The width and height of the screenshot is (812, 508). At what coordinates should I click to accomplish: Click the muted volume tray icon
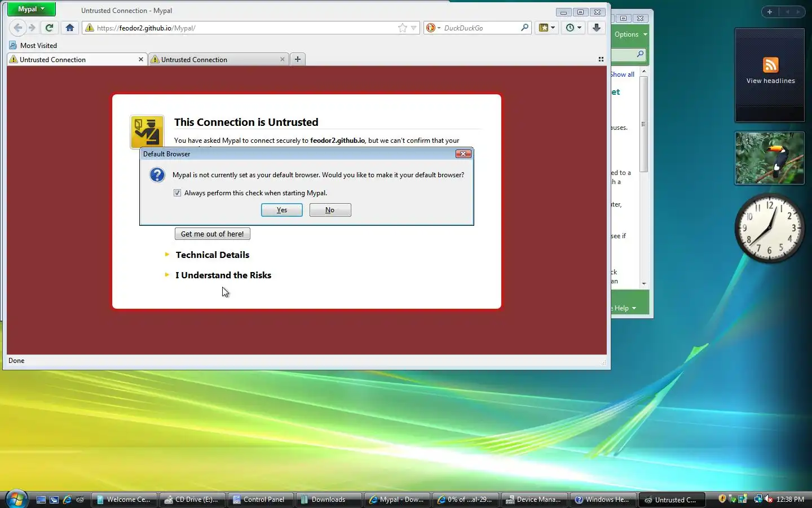[768, 499]
